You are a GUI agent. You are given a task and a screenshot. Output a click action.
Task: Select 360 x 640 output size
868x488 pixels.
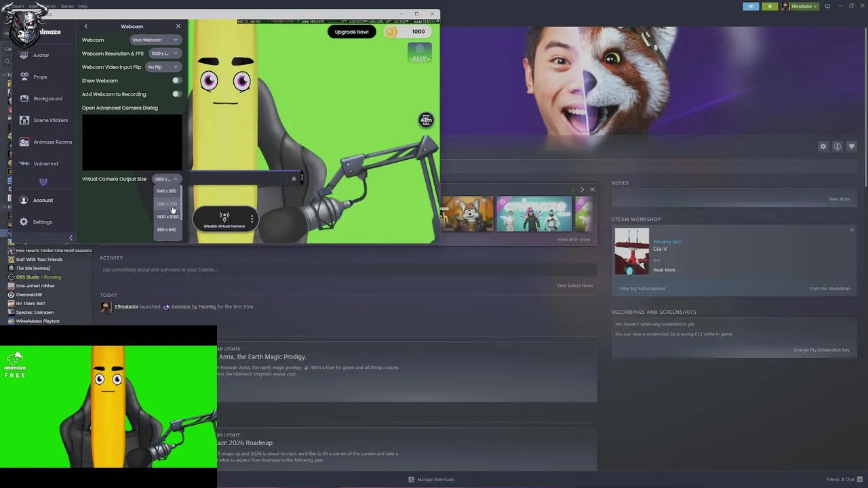167,230
